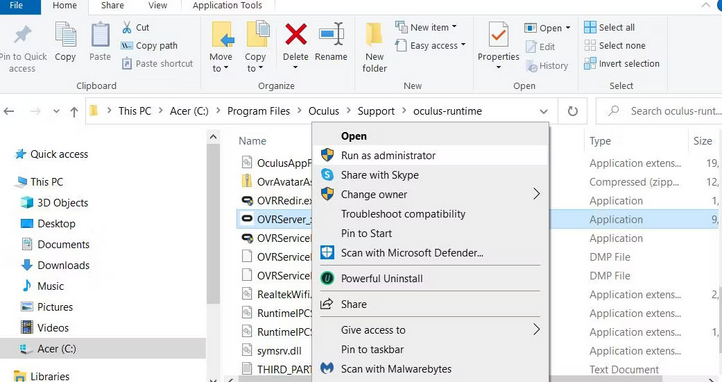Expand the Give access to submenu
Viewport: 722px width, 382px height.
tap(431, 330)
